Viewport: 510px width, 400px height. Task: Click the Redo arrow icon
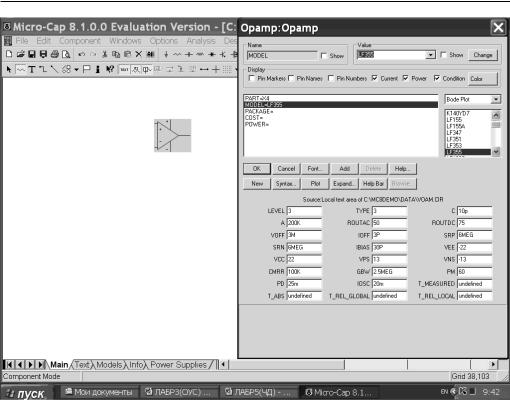93,54
